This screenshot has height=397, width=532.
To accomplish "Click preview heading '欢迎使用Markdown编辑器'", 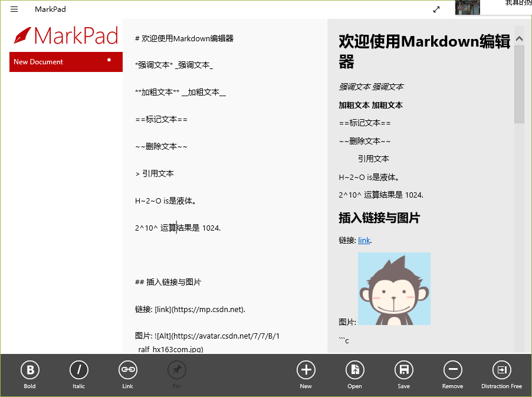I will click(x=425, y=51).
